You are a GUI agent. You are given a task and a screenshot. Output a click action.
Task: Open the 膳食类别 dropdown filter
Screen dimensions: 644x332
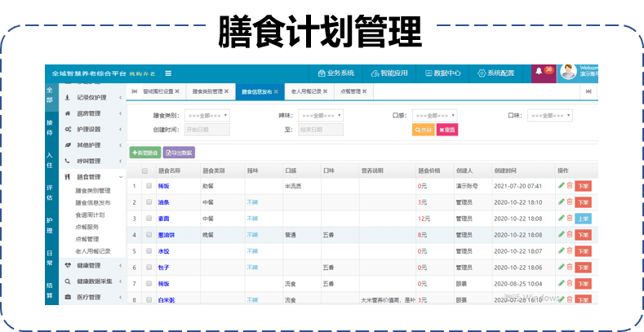[207, 116]
